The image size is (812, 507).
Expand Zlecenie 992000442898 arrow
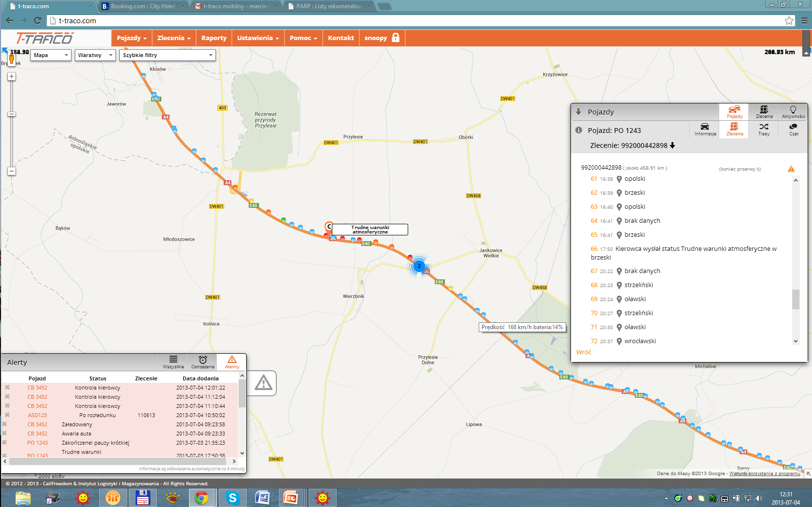[672, 145]
